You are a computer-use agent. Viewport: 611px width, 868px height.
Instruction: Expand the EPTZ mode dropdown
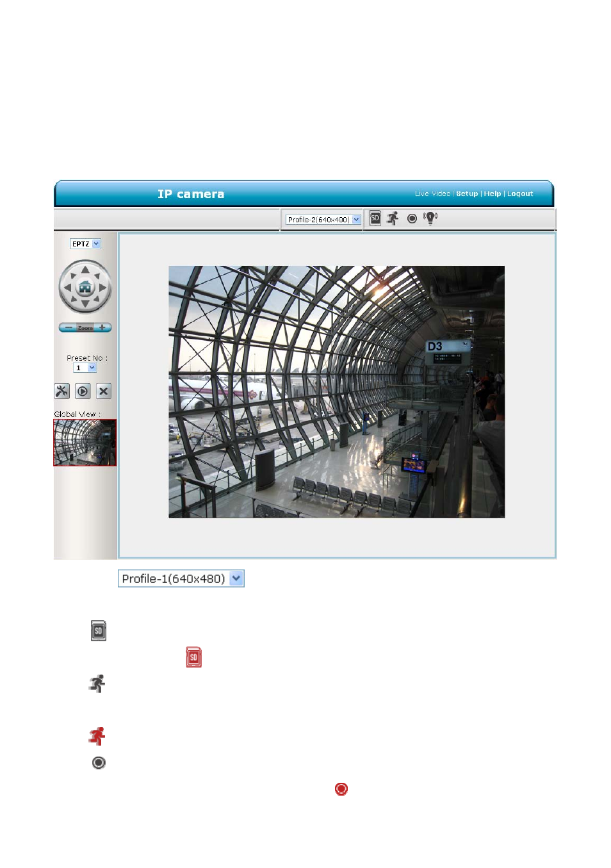tap(85, 244)
